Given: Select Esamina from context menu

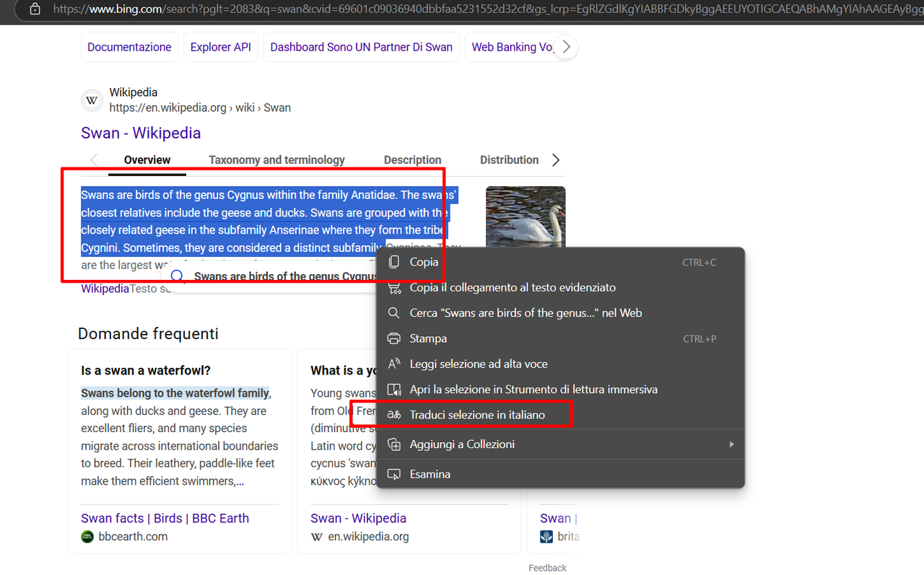Looking at the screenshot, I should point(560,474).
